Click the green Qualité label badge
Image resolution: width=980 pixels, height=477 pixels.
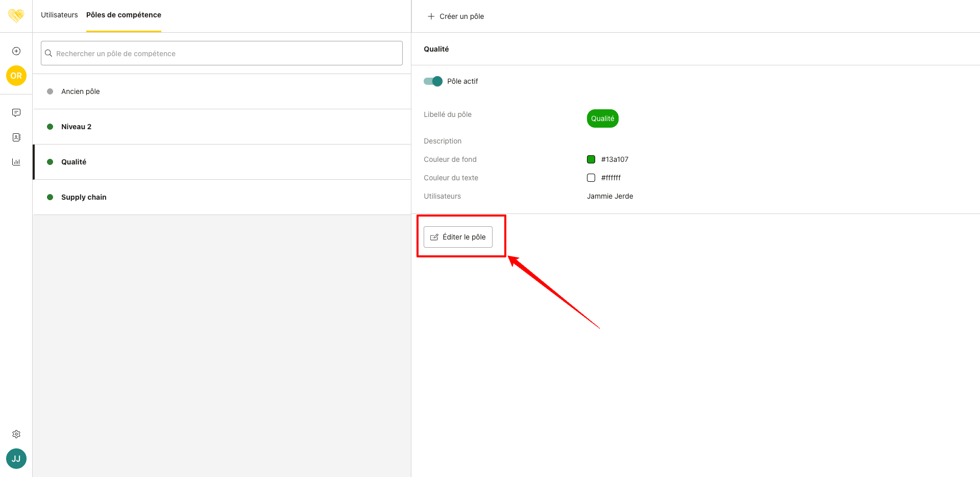click(602, 118)
